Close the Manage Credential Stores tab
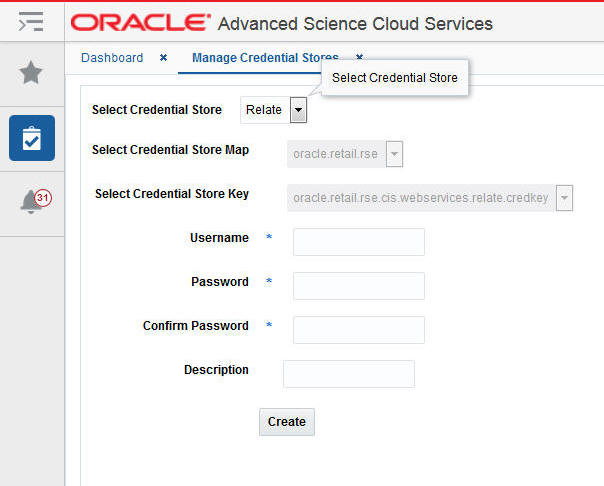 359,57
